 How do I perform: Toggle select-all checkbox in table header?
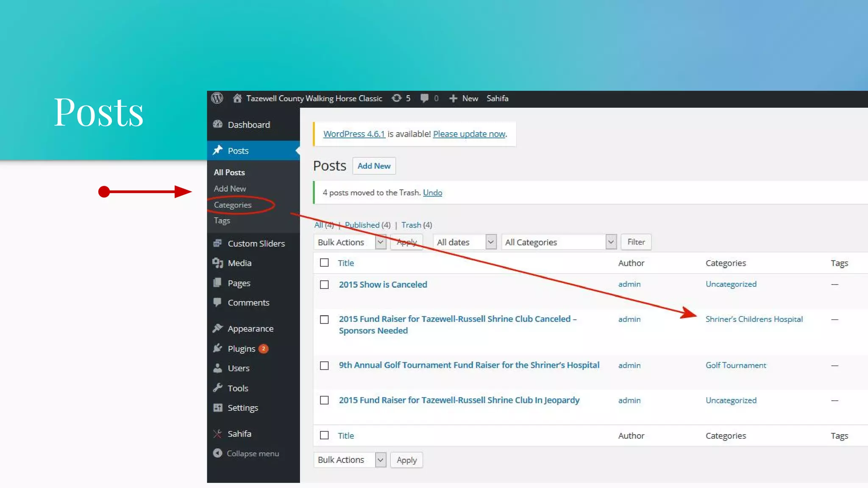324,263
